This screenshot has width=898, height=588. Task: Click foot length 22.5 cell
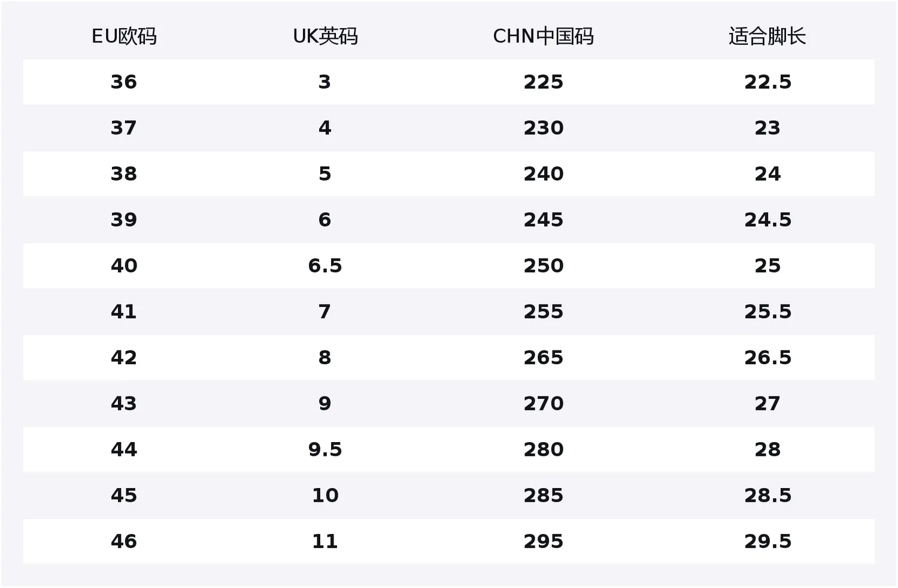click(x=767, y=82)
